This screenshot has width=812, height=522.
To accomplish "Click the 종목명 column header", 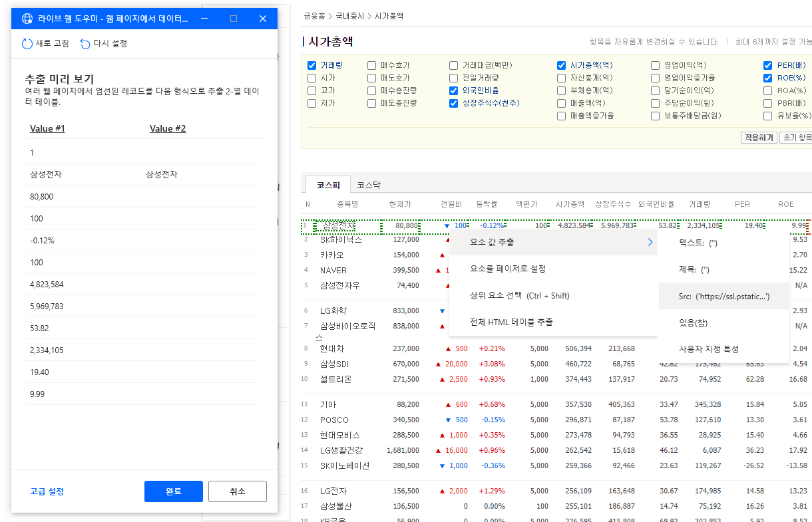I will [x=347, y=204].
